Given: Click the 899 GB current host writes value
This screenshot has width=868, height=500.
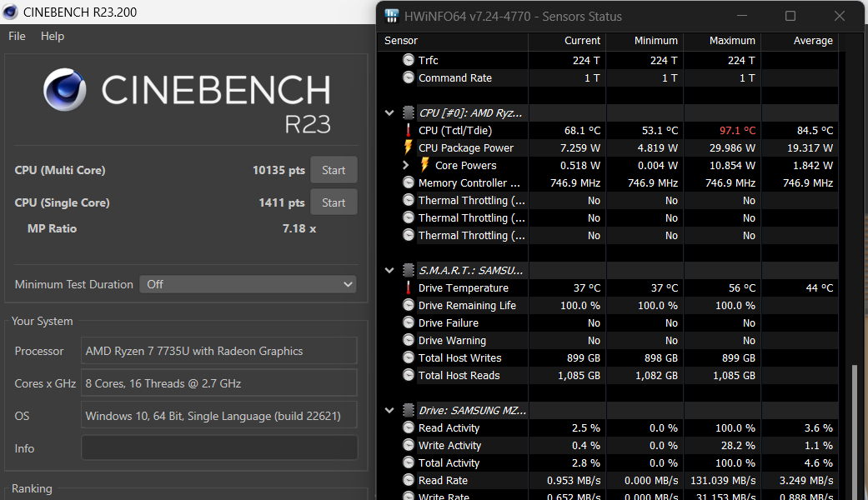Looking at the screenshot, I should coord(583,357).
